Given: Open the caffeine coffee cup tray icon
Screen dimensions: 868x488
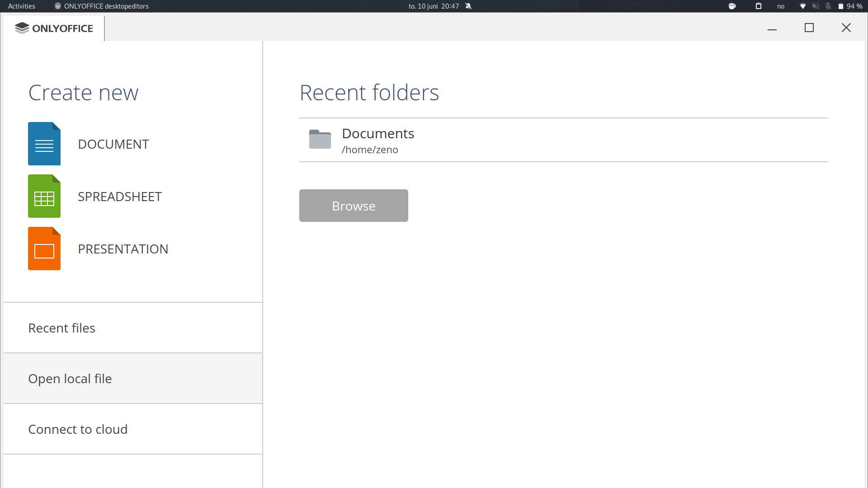Looking at the screenshot, I should [x=732, y=6].
